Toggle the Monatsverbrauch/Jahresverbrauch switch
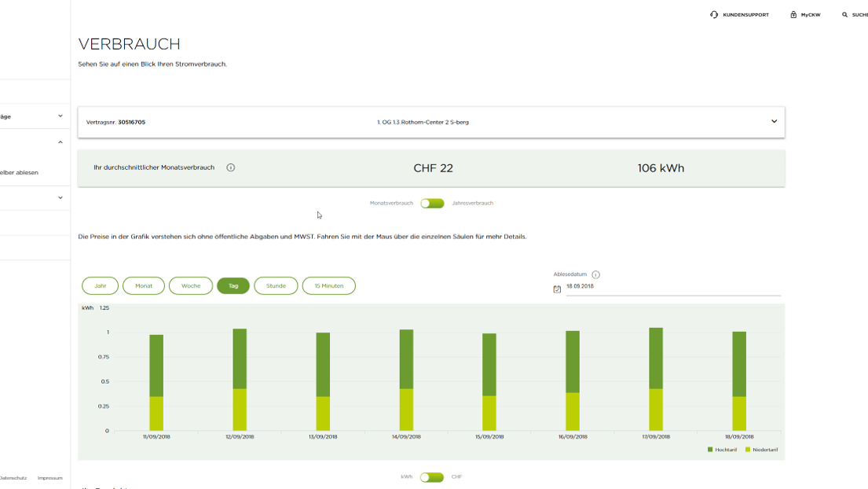The image size is (868, 489). [x=432, y=204]
